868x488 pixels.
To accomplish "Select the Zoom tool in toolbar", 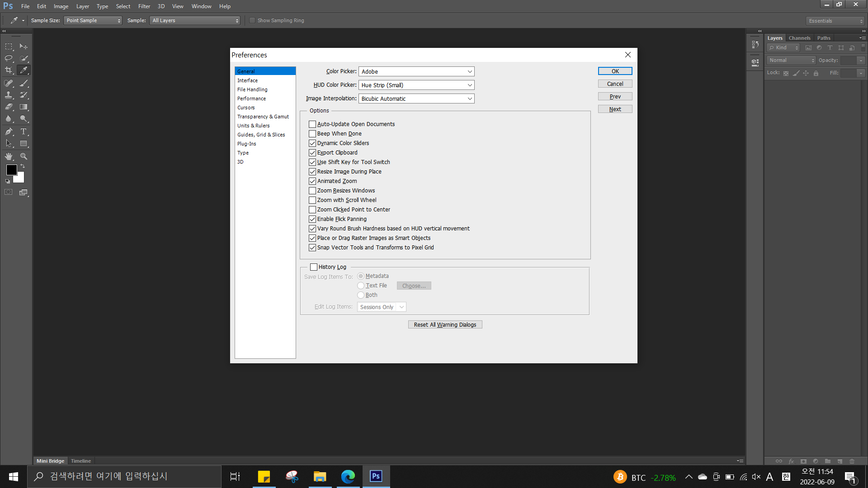I will 24,156.
